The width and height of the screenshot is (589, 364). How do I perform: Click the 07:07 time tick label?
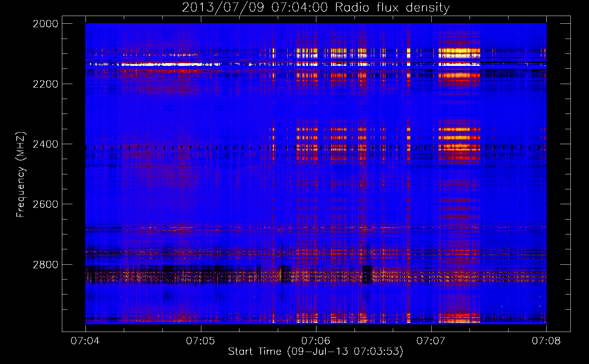431,341
